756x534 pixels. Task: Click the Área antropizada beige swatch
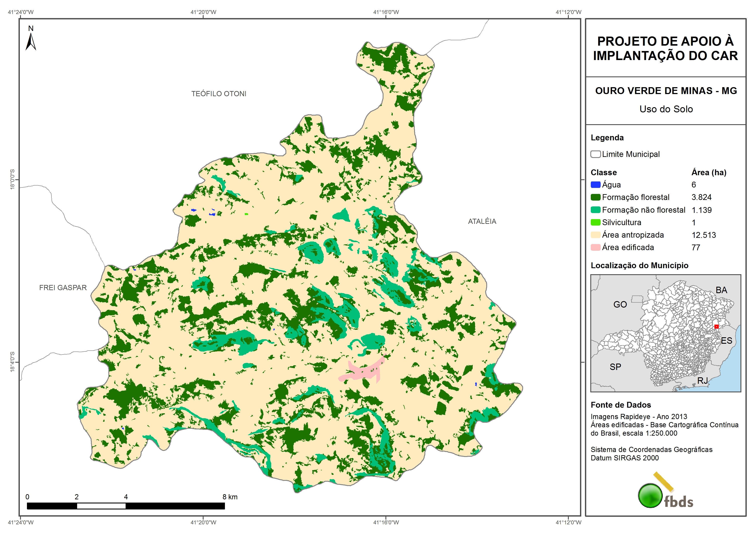pos(595,235)
